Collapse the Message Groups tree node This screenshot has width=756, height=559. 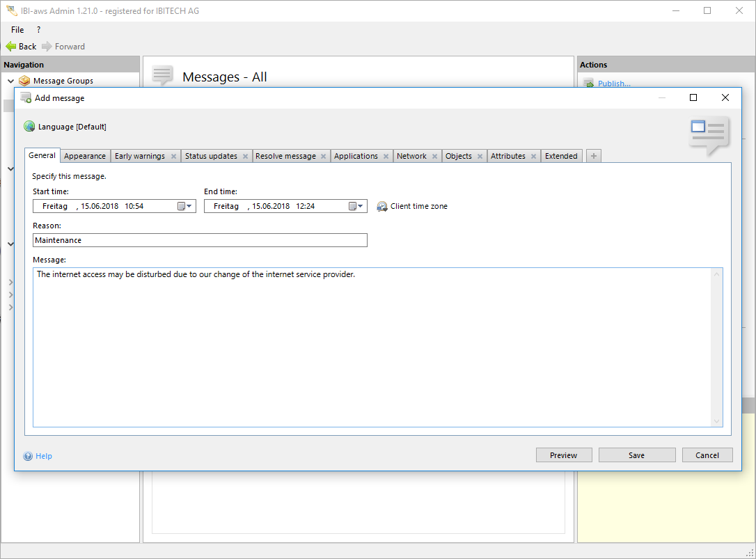point(10,81)
